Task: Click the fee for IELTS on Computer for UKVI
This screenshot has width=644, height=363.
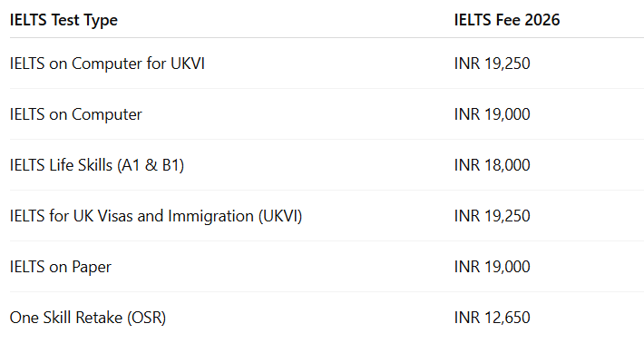Action: [493, 64]
